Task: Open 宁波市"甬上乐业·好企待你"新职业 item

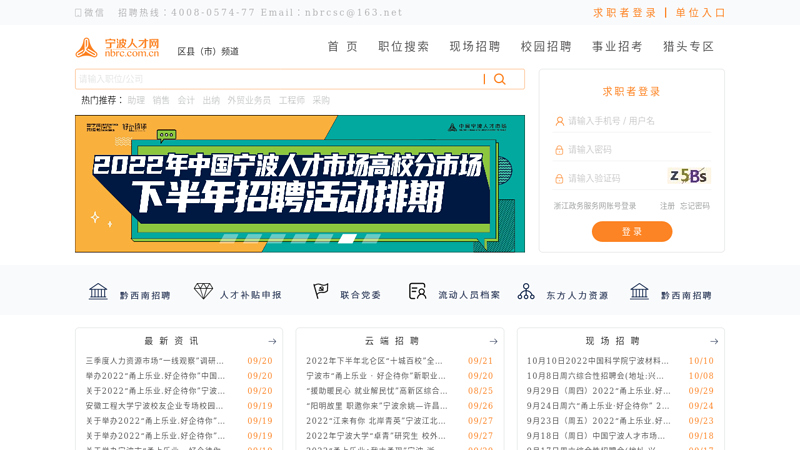Action: [376, 376]
